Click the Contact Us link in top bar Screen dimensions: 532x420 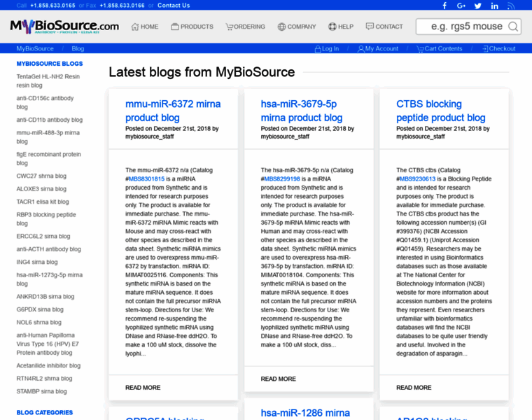click(174, 6)
